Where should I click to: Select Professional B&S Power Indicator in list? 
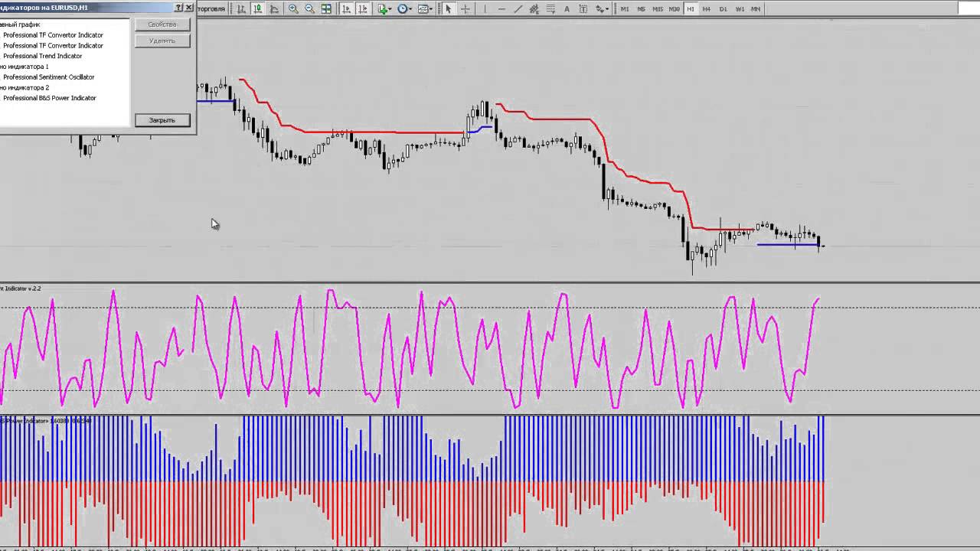click(50, 98)
